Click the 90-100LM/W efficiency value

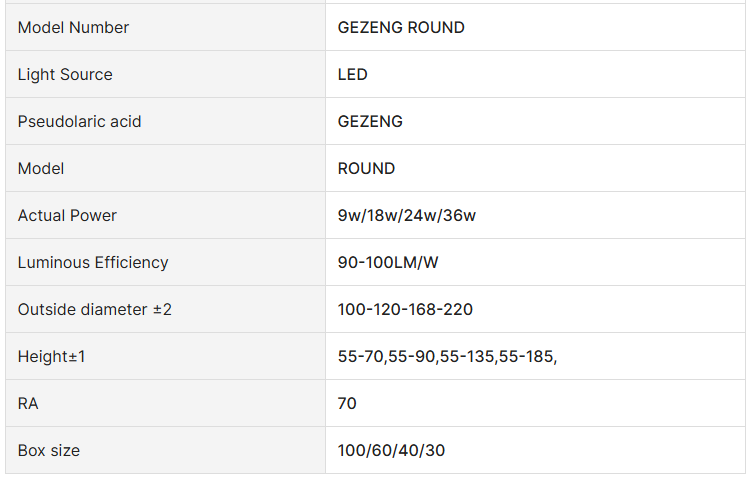click(388, 263)
